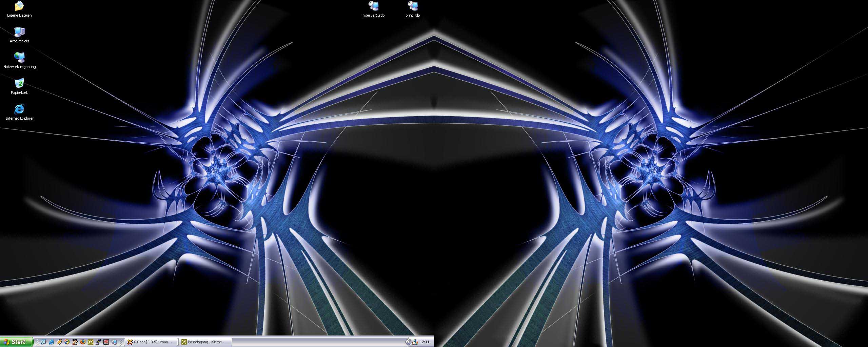
Task: Click the Show Desktop quick launch icon
Action: tap(44, 342)
